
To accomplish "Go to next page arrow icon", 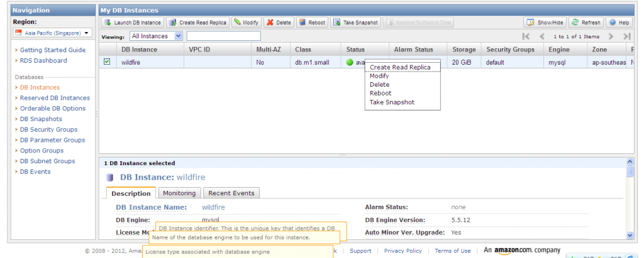I will 611,36.
